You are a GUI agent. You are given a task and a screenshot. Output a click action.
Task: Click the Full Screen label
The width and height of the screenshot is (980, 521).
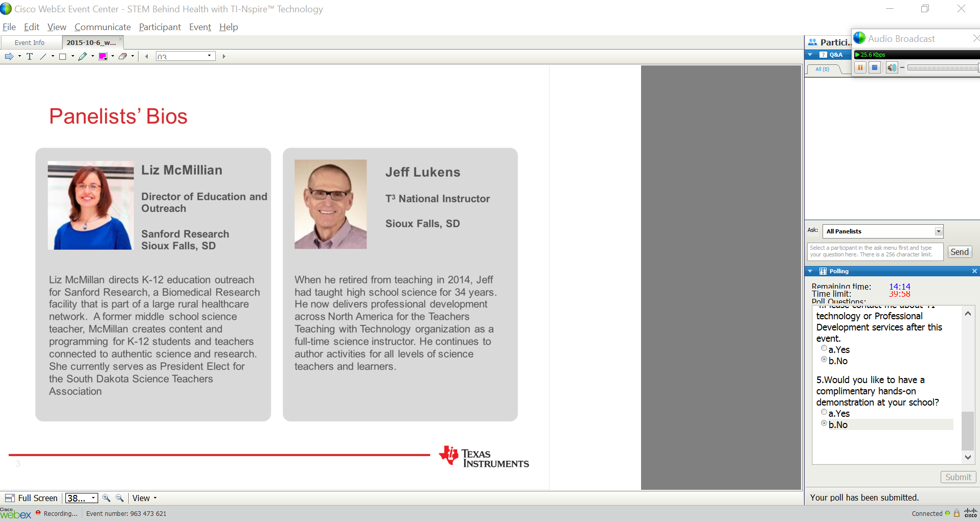38,498
